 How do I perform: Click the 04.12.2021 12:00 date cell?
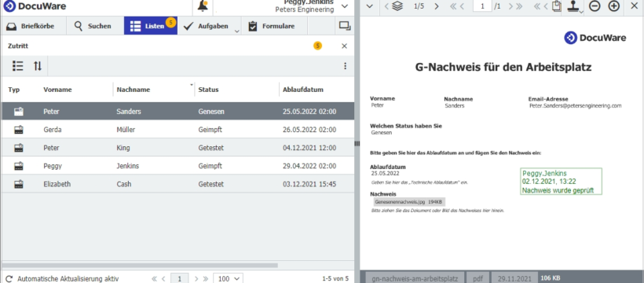tap(309, 148)
